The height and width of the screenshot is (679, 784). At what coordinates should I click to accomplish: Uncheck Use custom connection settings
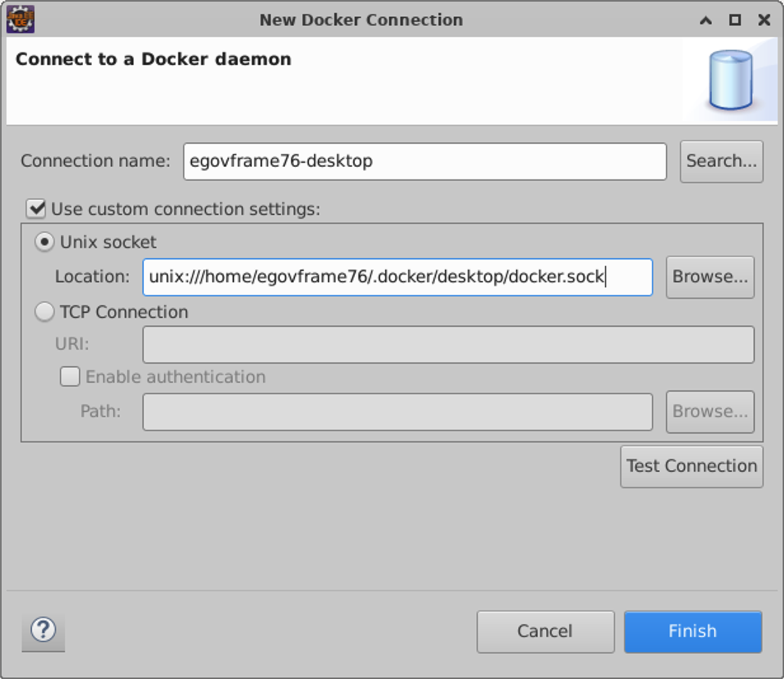click(37, 209)
